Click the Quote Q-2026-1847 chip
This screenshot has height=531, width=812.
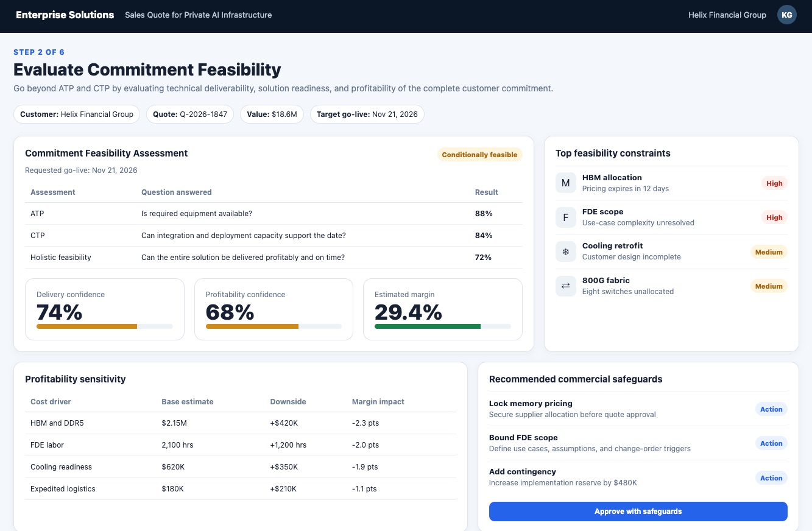tap(190, 114)
